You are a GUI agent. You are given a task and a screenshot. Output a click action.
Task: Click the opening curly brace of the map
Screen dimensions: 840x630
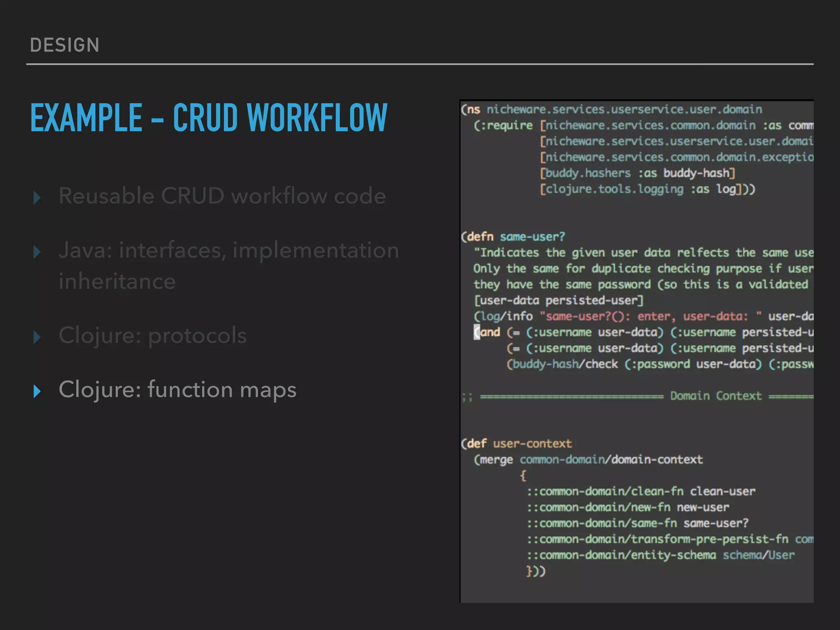tap(523, 476)
